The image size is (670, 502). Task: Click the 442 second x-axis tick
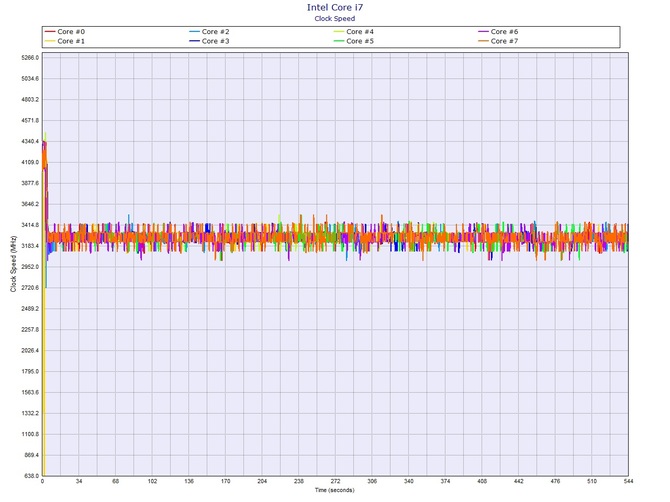pos(519,481)
